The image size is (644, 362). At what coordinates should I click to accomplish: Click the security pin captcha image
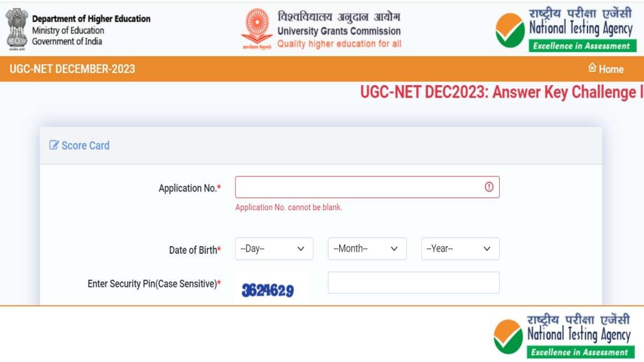click(268, 291)
